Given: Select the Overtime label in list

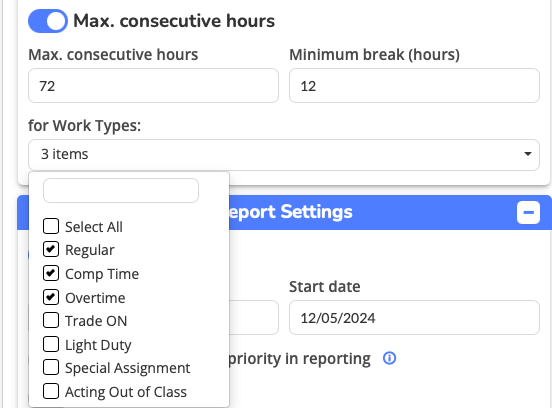Looking at the screenshot, I should point(95,298).
